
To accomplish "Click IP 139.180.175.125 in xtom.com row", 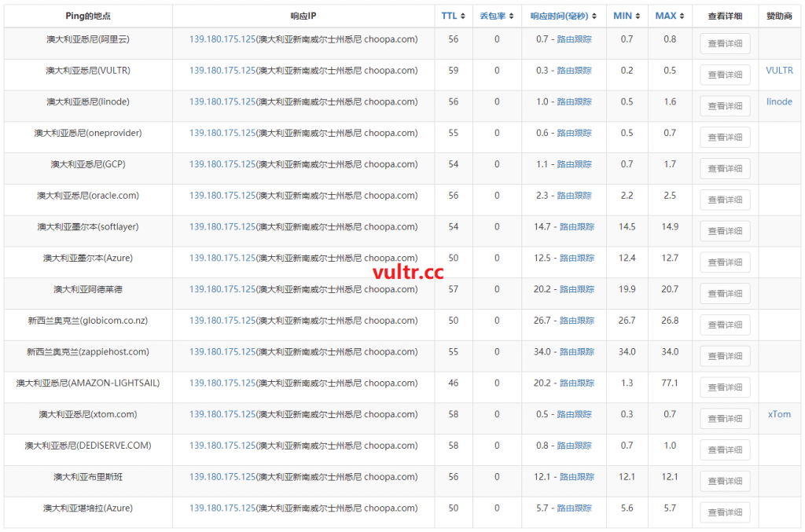I will (222, 414).
